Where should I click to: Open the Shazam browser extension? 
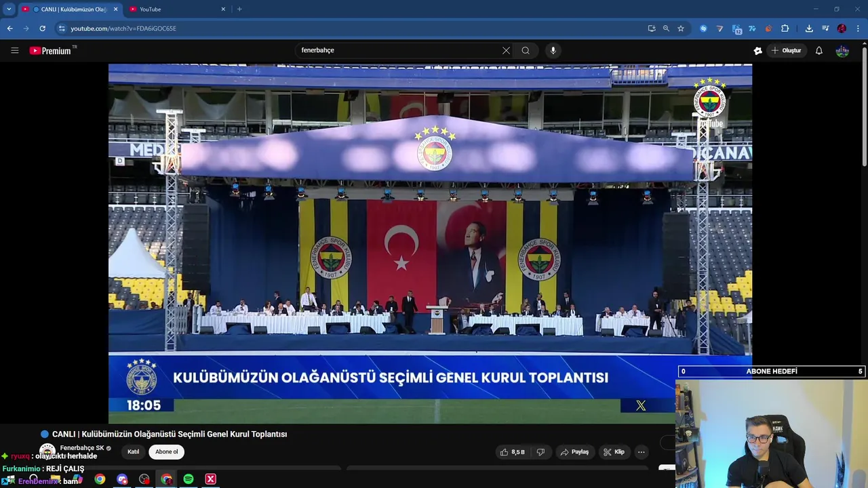click(x=703, y=28)
